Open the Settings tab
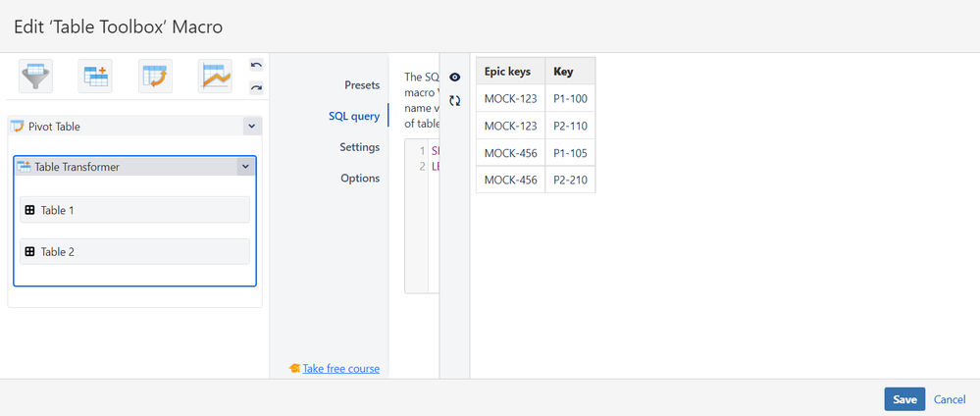Viewport: 980px width, 416px height. 359,147
